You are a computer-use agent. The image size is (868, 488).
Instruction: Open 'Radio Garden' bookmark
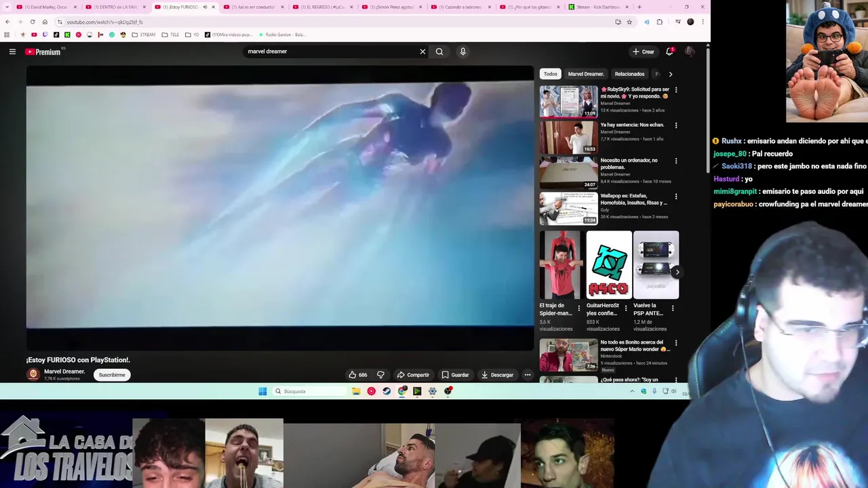tap(281, 35)
